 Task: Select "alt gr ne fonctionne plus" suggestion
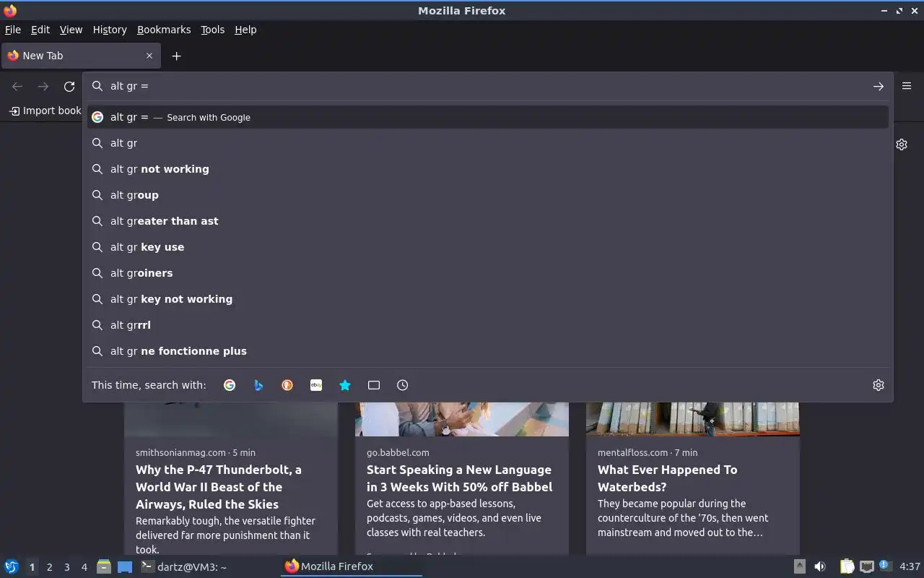(488, 351)
